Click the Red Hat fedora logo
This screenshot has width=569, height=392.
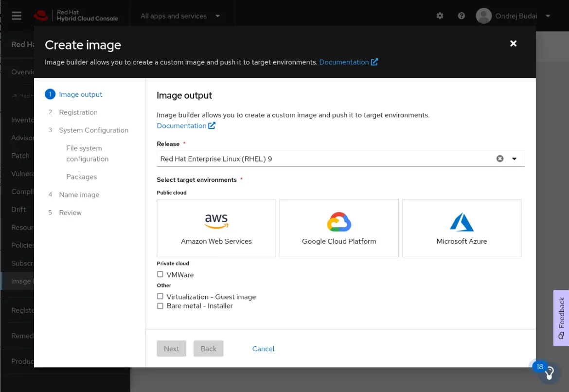41,16
